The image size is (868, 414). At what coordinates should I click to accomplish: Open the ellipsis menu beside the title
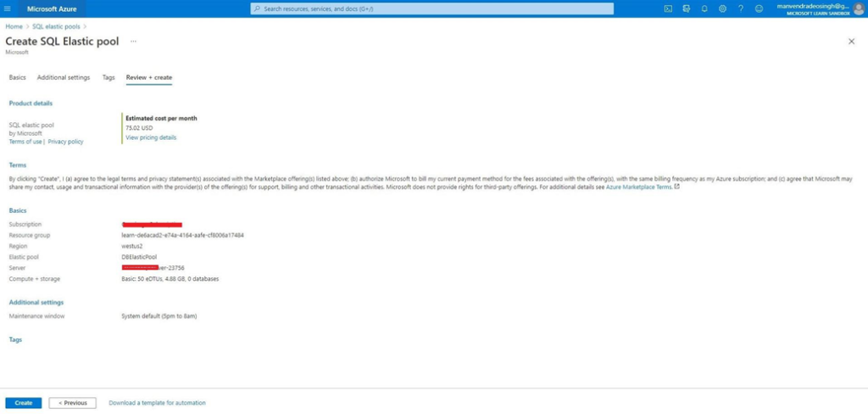[133, 42]
